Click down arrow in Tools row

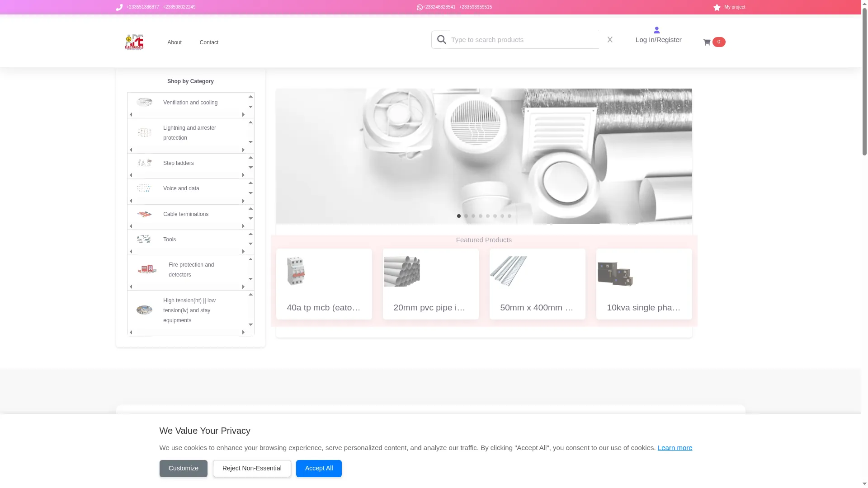[250, 244]
